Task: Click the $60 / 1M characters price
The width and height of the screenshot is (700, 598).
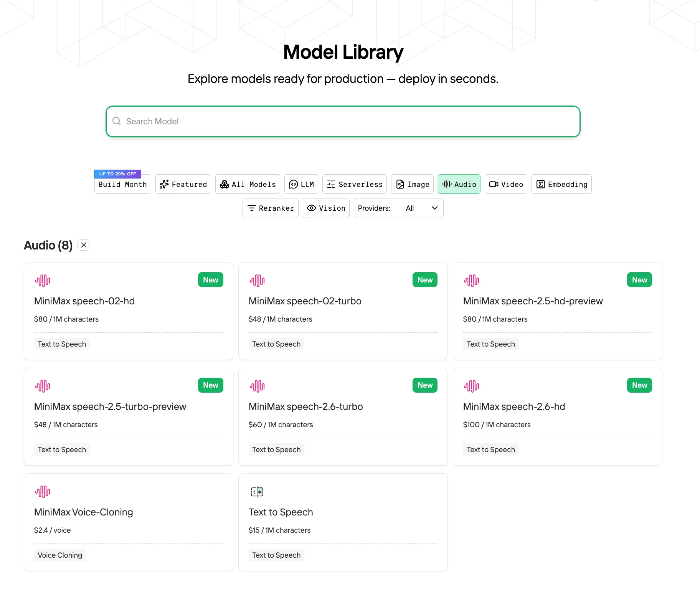Action: point(281,425)
